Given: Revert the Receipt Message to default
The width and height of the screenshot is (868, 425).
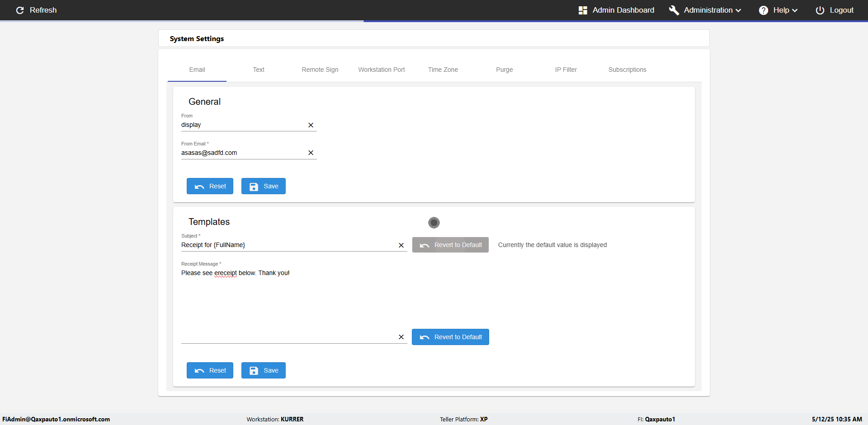Looking at the screenshot, I should pyautogui.click(x=450, y=337).
